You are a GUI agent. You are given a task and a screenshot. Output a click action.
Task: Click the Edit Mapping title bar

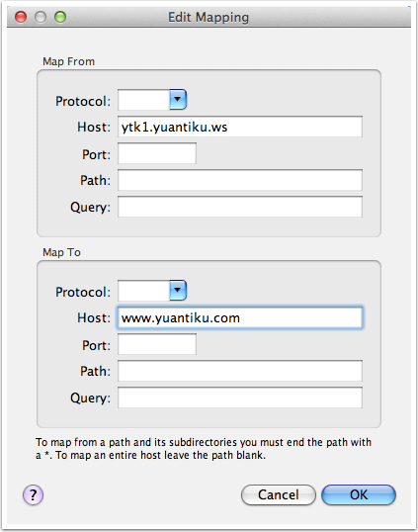pos(209,17)
